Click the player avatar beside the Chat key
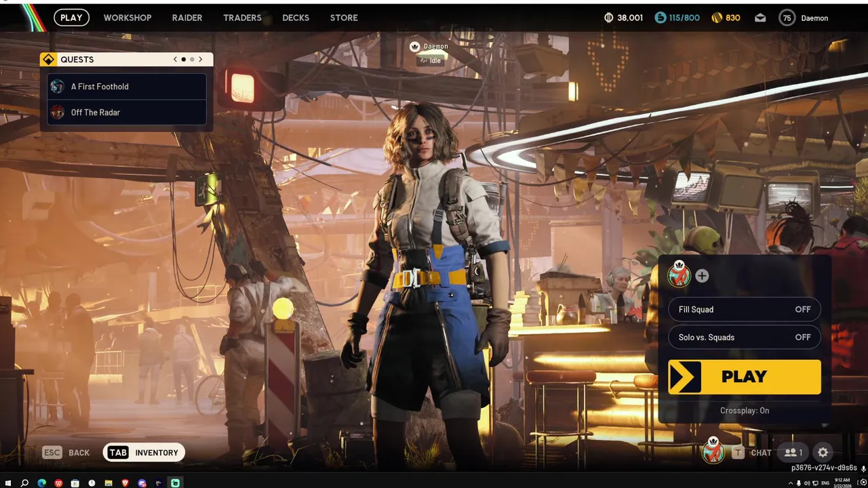The image size is (868, 488). [x=713, y=451]
